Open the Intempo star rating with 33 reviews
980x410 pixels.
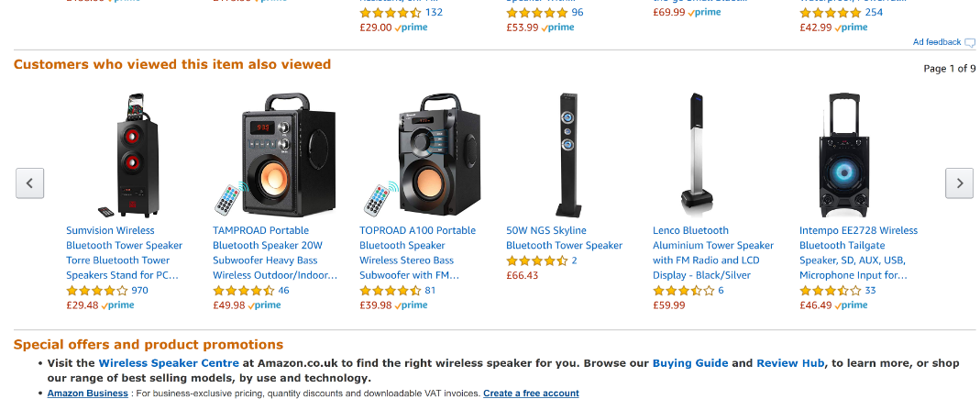(830, 291)
